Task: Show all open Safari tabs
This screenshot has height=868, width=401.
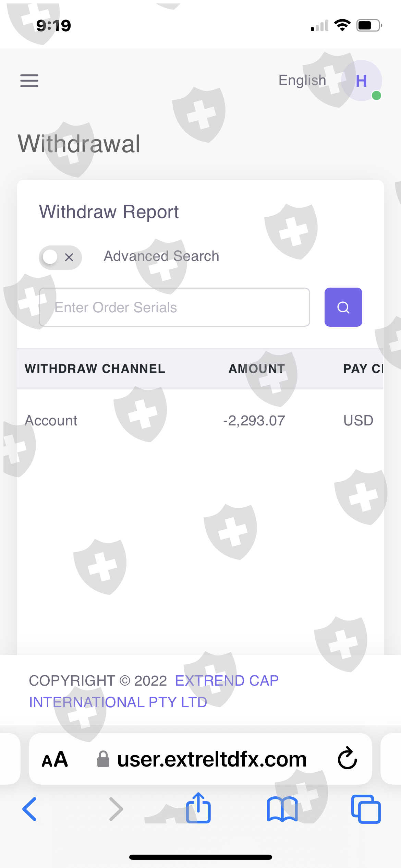Action: (x=366, y=809)
